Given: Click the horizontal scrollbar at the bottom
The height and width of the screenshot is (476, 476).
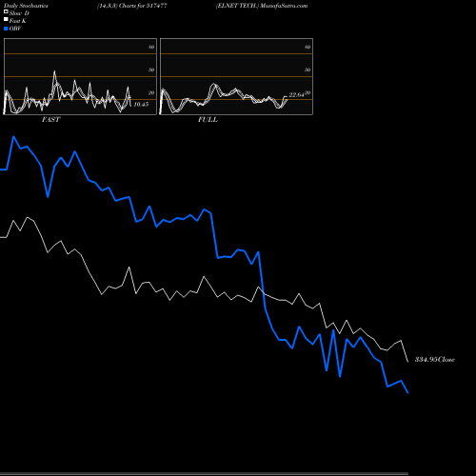Looking at the screenshot, I should point(204,474).
